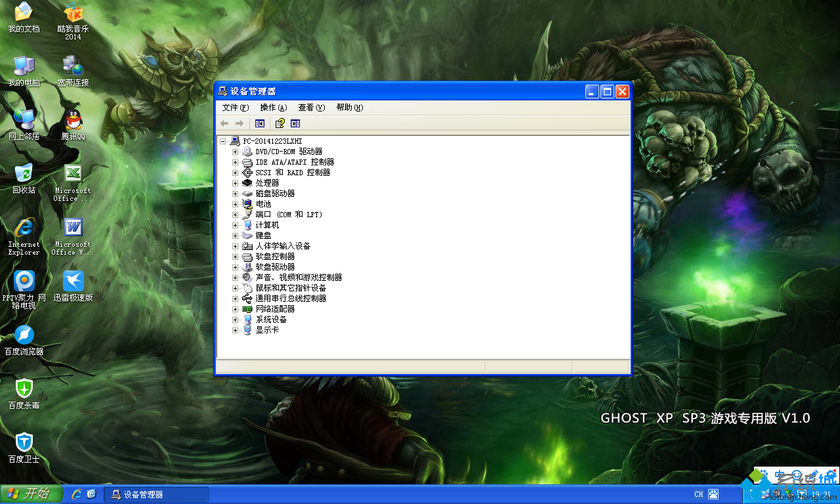Expand the IDE ATA/ATAPI 控制器 node
The width and height of the screenshot is (840, 504).
(x=236, y=162)
